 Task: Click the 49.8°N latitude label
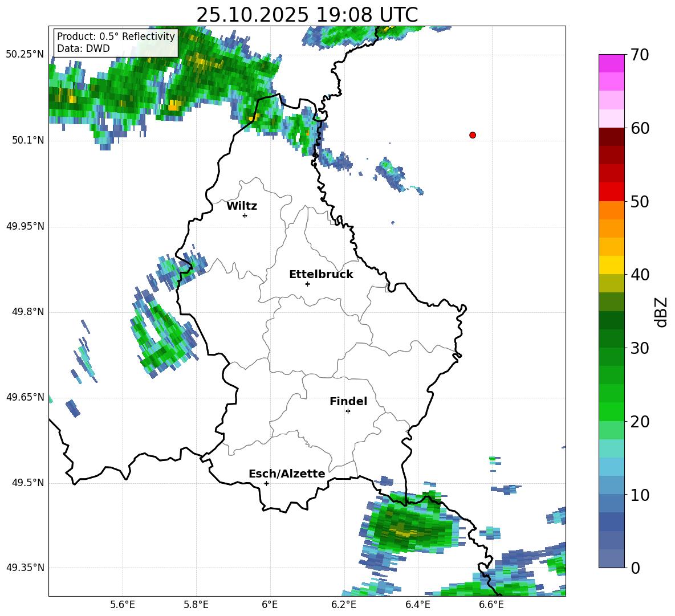click(28, 312)
